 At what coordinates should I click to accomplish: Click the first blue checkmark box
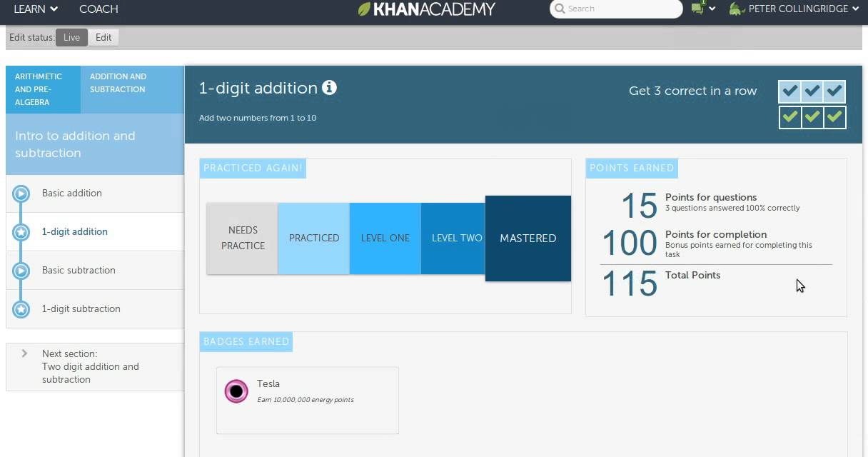[789, 91]
